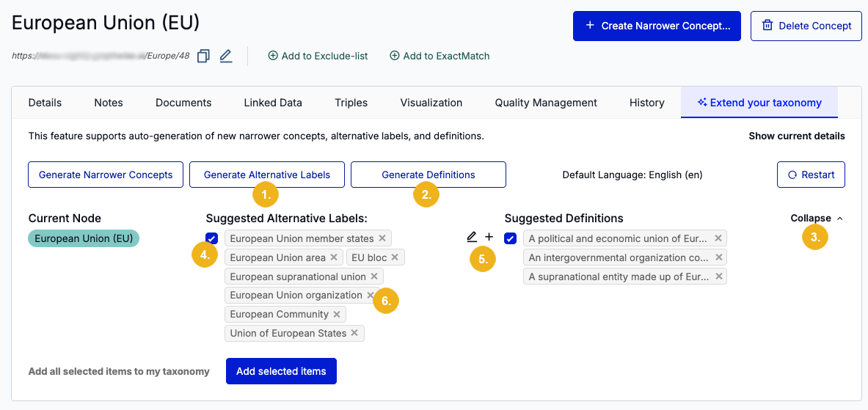The height and width of the screenshot is (410, 868).
Task: Remove the 'European Union area' label
Action: pyautogui.click(x=333, y=257)
